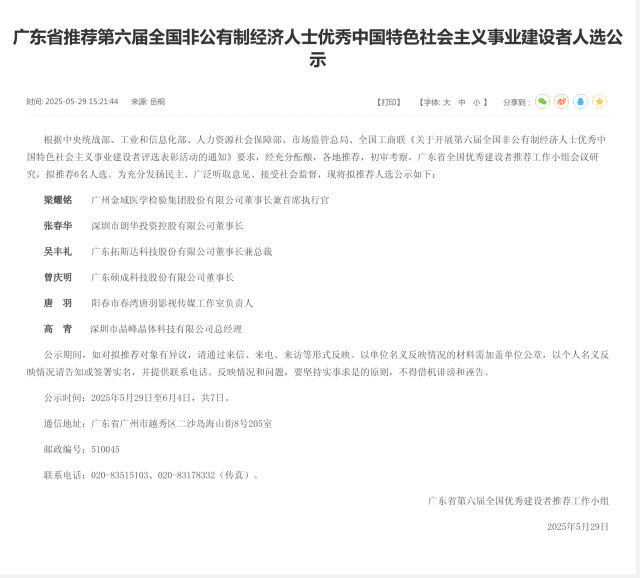Click the postal code 510045 text
The height and width of the screenshot is (578, 640).
click(x=105, y=449)
